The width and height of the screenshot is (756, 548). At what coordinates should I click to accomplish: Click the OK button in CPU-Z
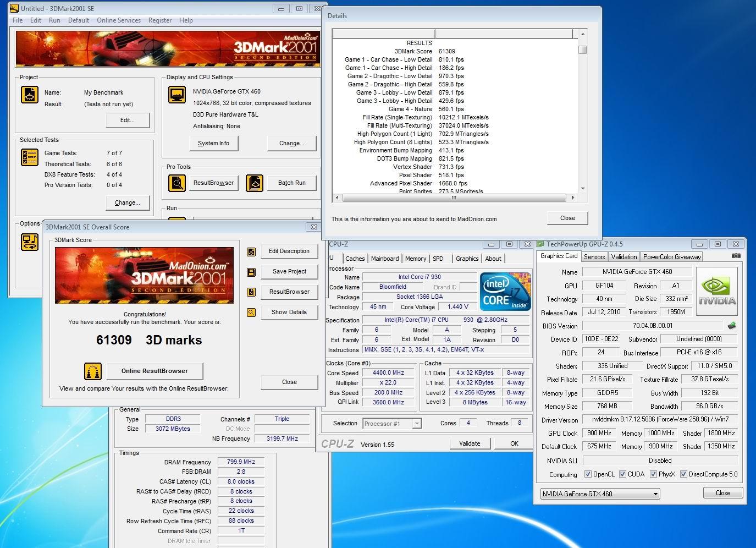point(514,443)
